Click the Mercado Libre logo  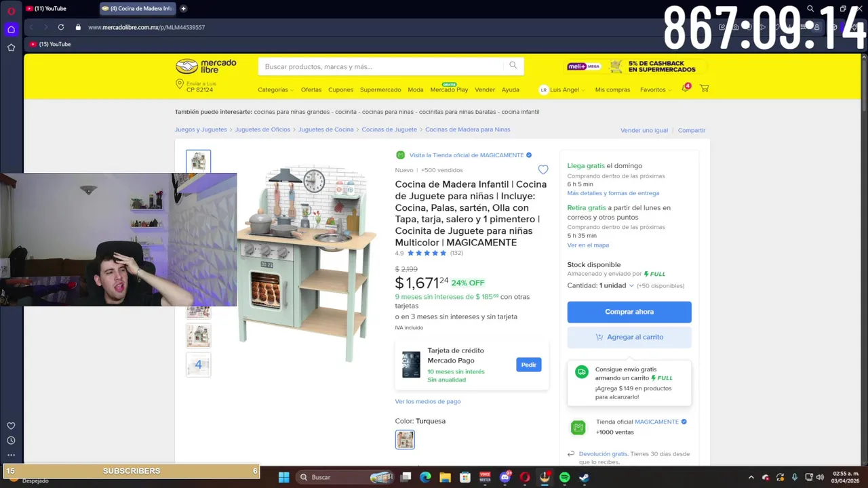(206, 66)
